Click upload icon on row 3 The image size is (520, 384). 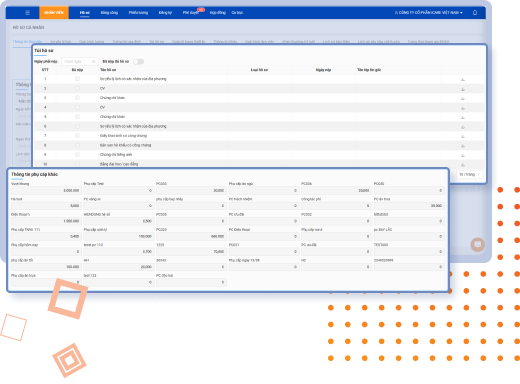pyautogui.click(x=463, y=98)
